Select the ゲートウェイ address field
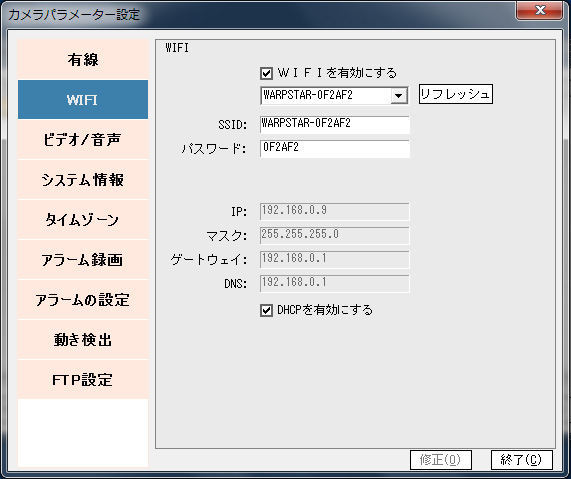This screenshot has width=571, height=479. 335,259
